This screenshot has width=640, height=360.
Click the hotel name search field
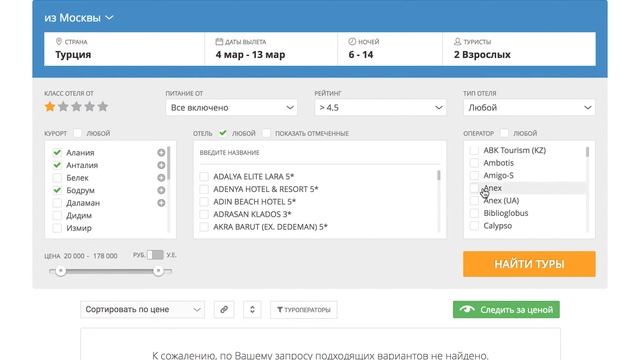tap(320, 153)
